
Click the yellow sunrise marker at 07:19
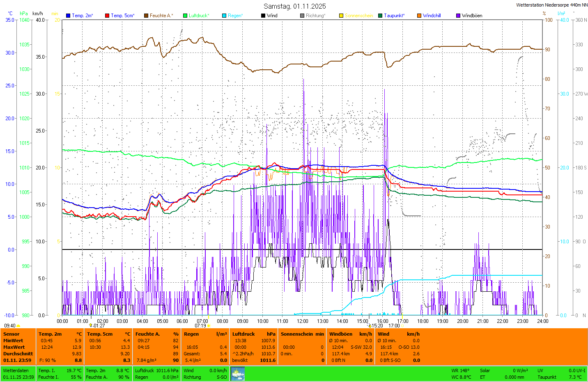[x=209, y=326]
